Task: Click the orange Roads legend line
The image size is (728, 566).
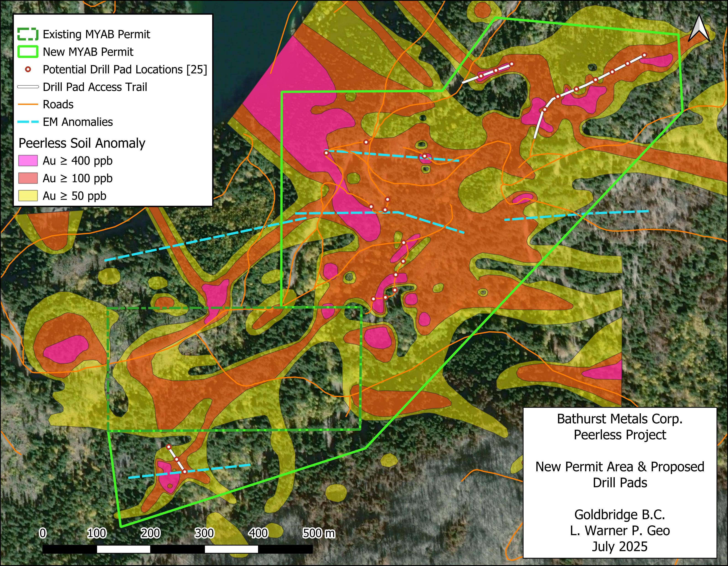Action: pos(28,105)
